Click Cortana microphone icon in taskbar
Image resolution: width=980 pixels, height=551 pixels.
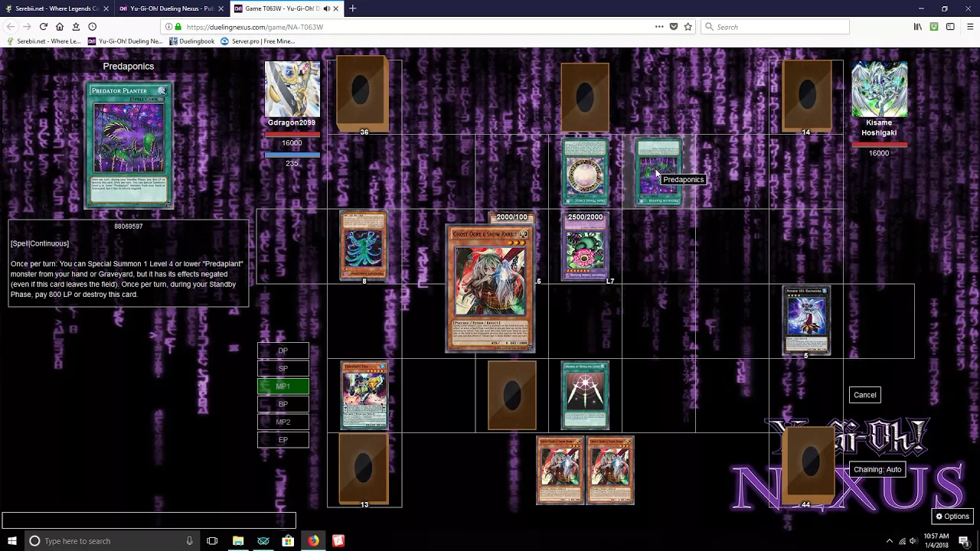pyautogui.click(x=189, y=541)
